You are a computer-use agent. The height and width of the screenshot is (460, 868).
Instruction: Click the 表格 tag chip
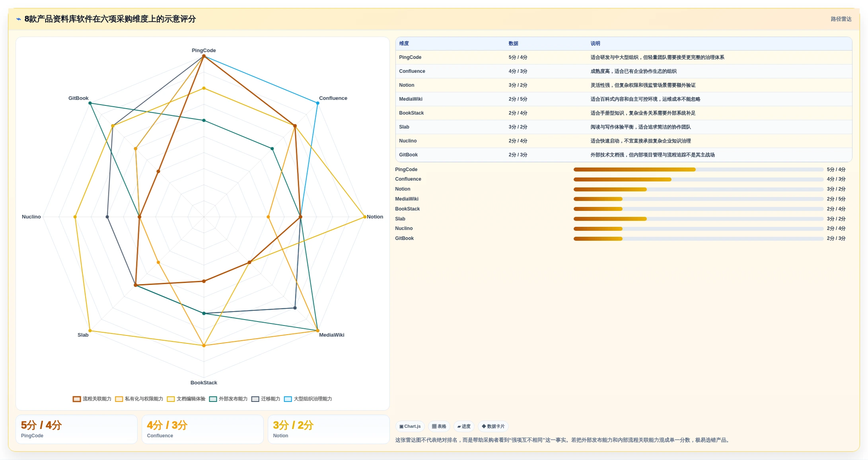[439, 426]
